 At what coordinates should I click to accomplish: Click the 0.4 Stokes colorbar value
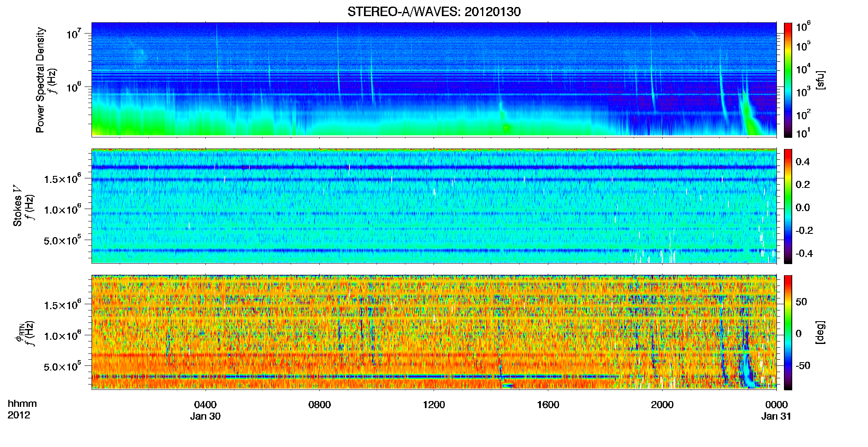[803, 162]
